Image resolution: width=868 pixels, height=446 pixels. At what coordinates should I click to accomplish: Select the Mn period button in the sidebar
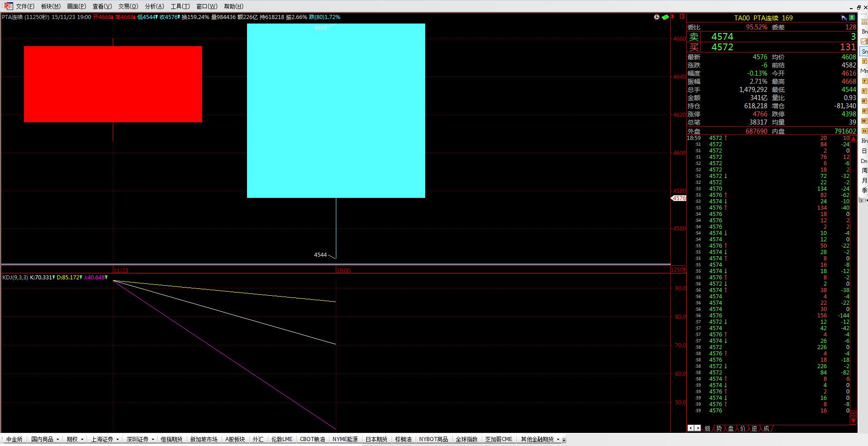(x=864, y=71)
